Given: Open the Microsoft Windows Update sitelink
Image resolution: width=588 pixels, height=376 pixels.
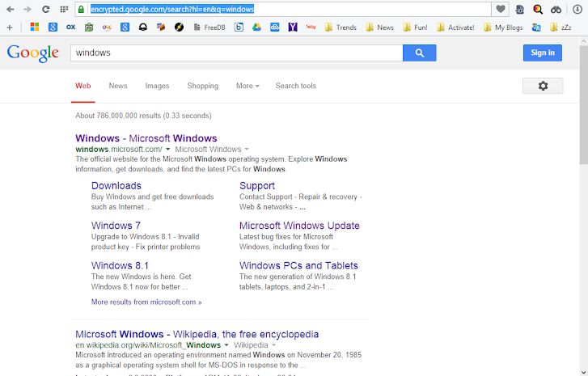Looking at the screenshot, I should click(x=299, y=226).
